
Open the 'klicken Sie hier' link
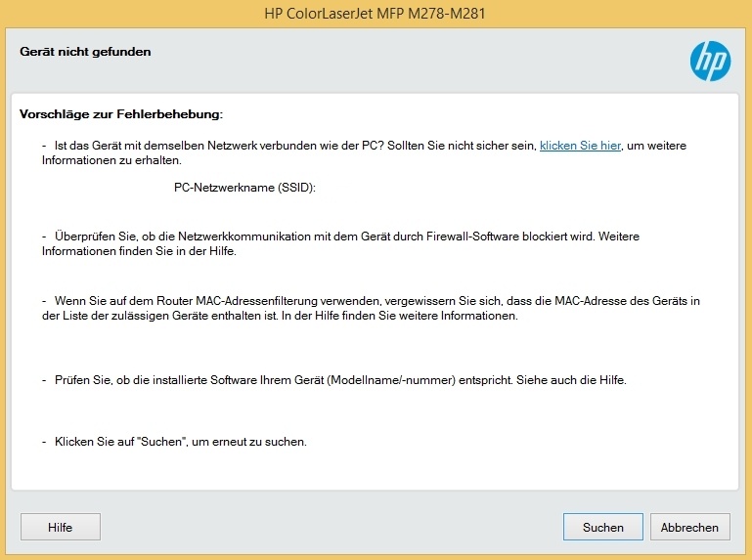pyautogui.click(x=580, y=146)
